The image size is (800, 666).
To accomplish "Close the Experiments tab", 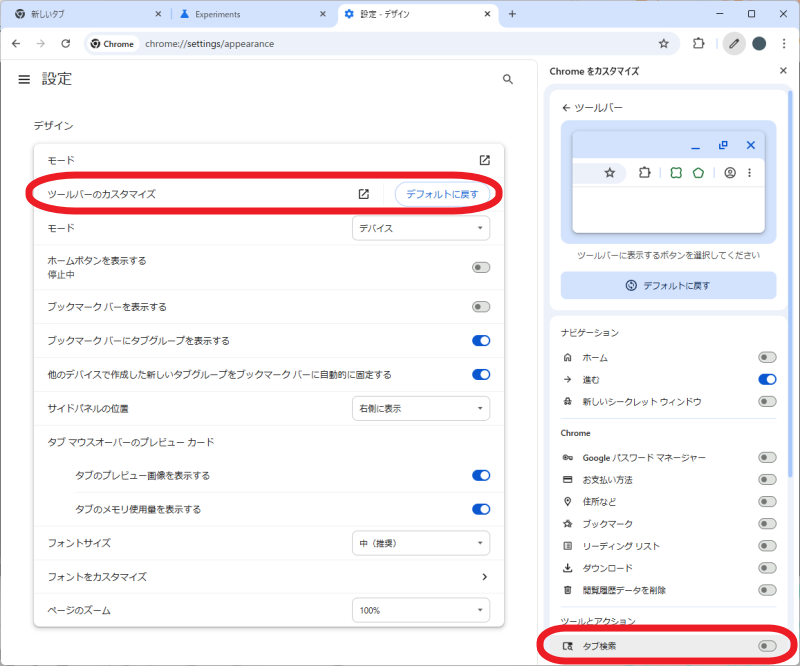I will click(x=322, y=14).
